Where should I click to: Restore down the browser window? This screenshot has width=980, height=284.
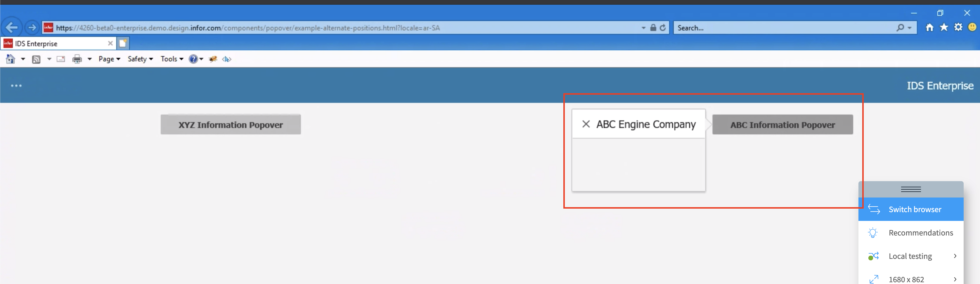[940, 13]
